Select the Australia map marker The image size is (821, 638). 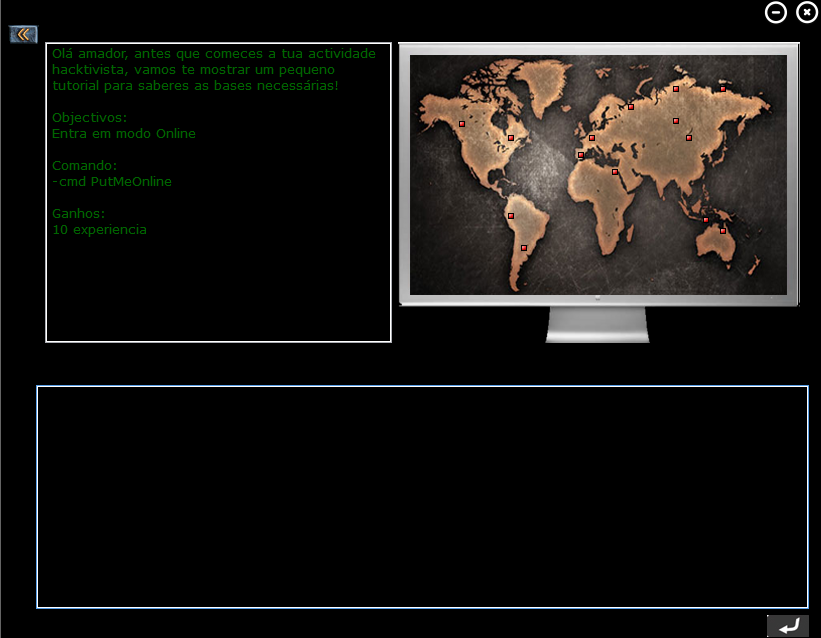click(x=723, y=231)
